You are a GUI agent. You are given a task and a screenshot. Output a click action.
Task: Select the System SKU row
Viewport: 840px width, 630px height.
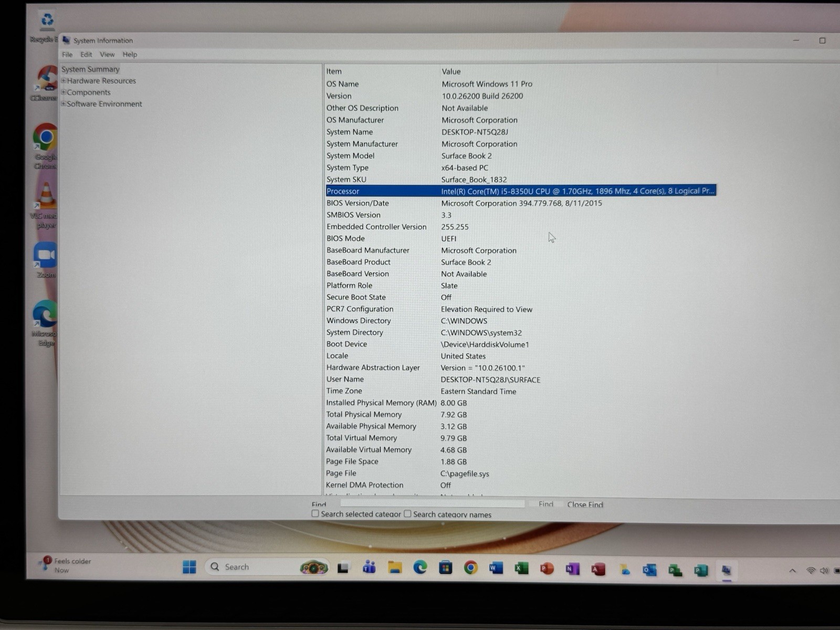(521, 180)
